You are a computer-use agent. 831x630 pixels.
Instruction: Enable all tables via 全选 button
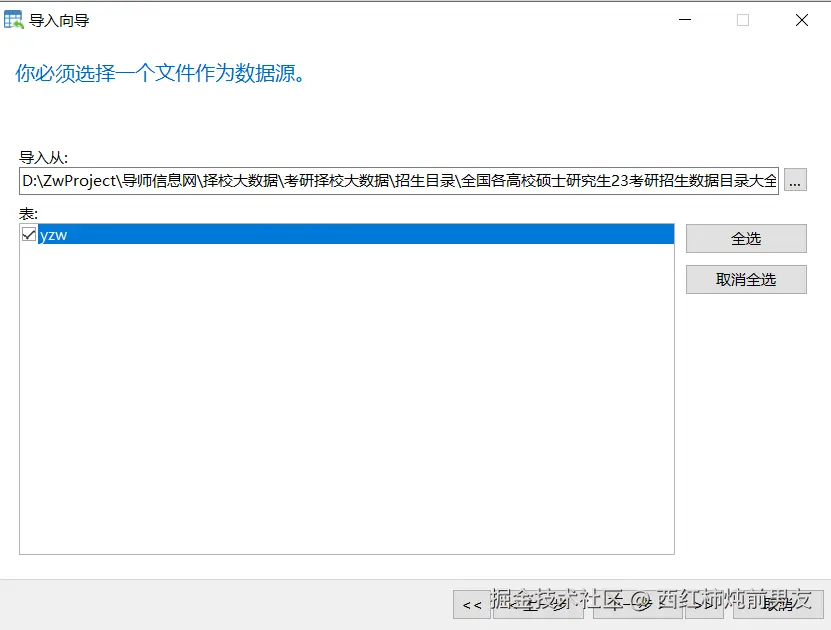[745, 238]
